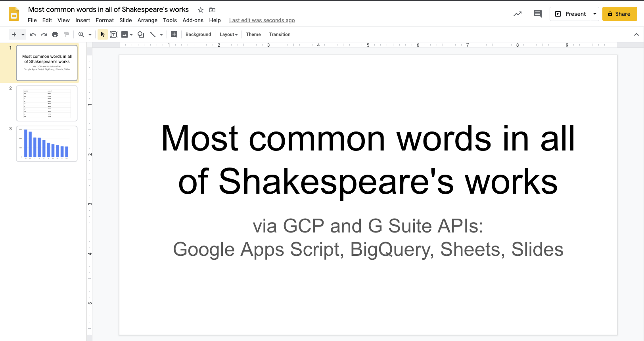Open the Help menu
The image size is (644, 341).
215,20
